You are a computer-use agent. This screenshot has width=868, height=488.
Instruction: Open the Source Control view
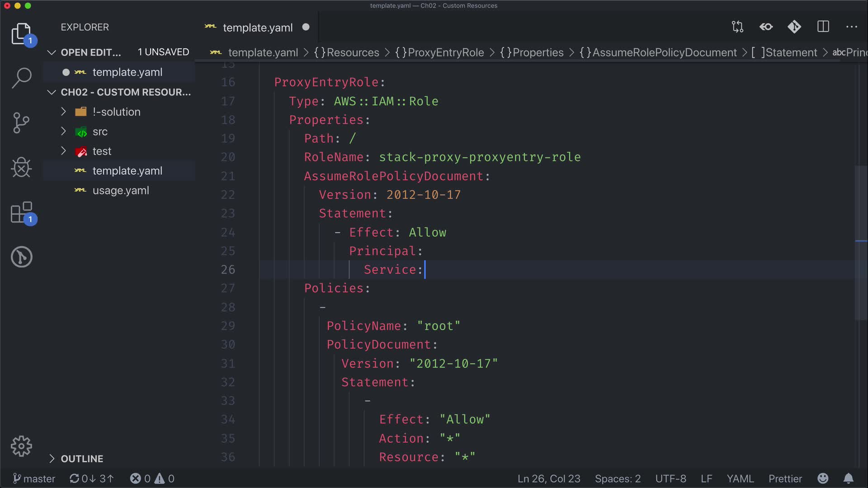tap(21, 122)
